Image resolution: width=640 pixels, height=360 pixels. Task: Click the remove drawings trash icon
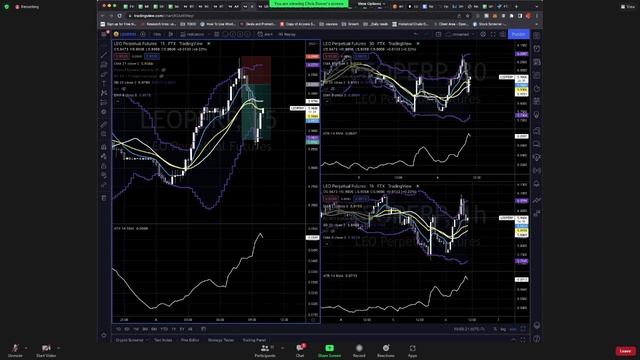point(104,198)
